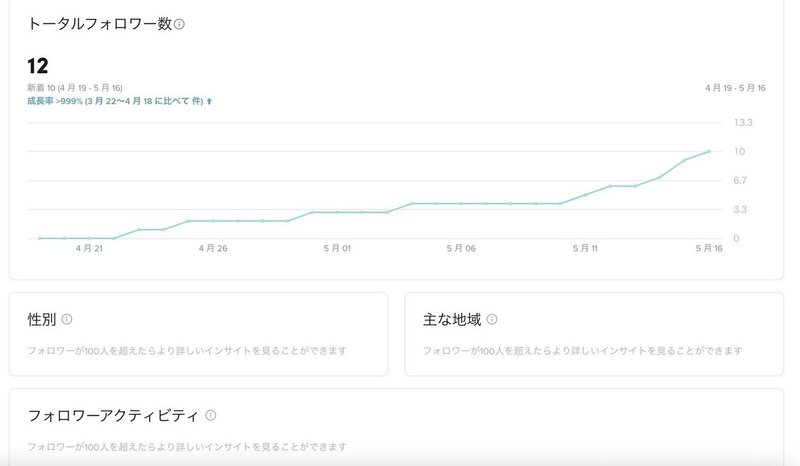
Task: Click date range label above the chart
Action: click(735, 88)
